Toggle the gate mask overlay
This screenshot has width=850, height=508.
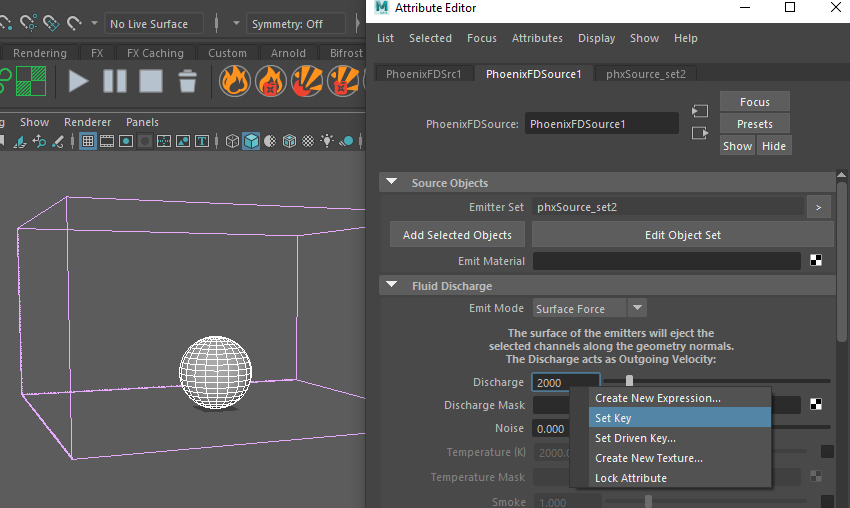[x=145, y=142]
